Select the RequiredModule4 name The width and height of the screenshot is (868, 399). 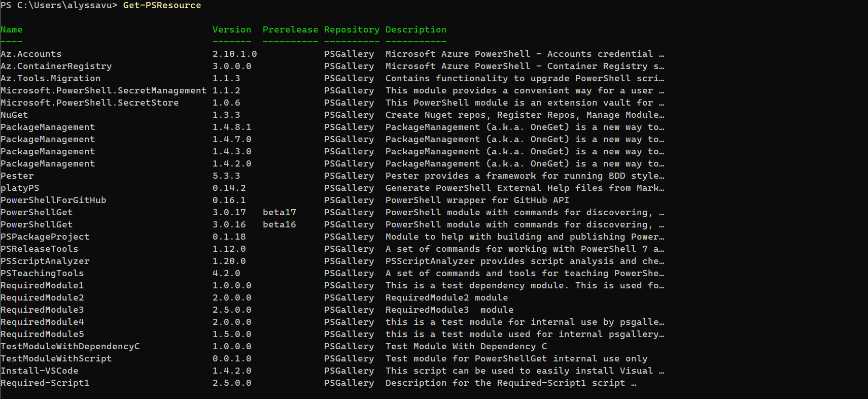[42, 322]
